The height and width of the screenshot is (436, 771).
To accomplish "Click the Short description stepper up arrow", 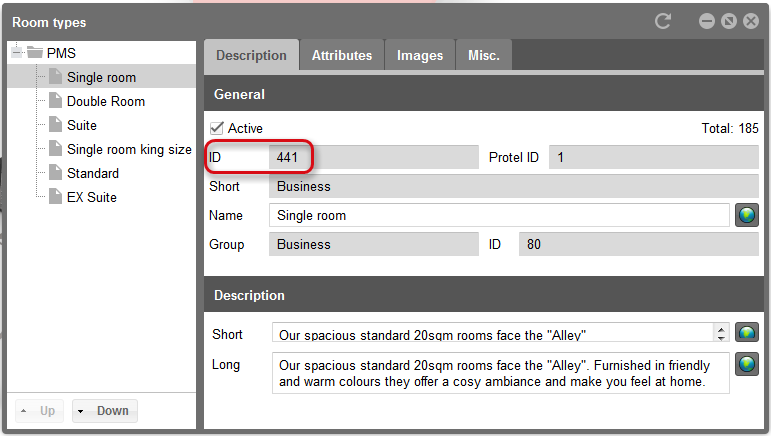I will click(721, 330).
